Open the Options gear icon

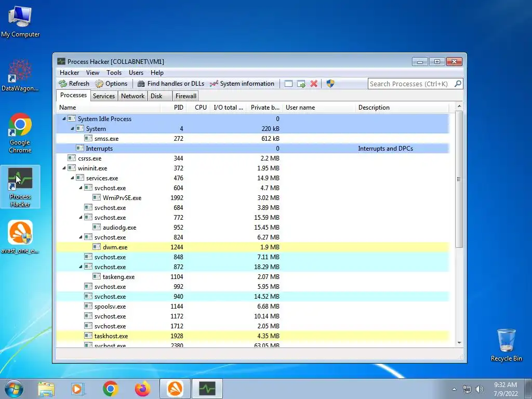coord(99,84)
